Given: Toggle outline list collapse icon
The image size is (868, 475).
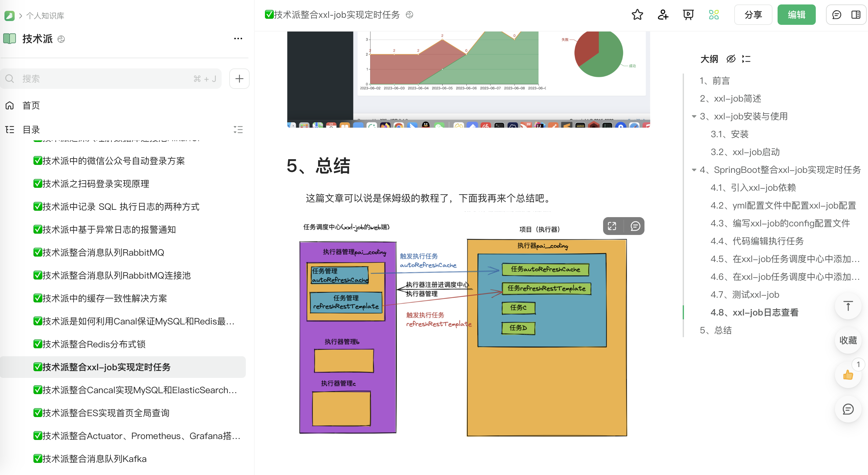Looking at the screenshot, I should tap(746, 59).
